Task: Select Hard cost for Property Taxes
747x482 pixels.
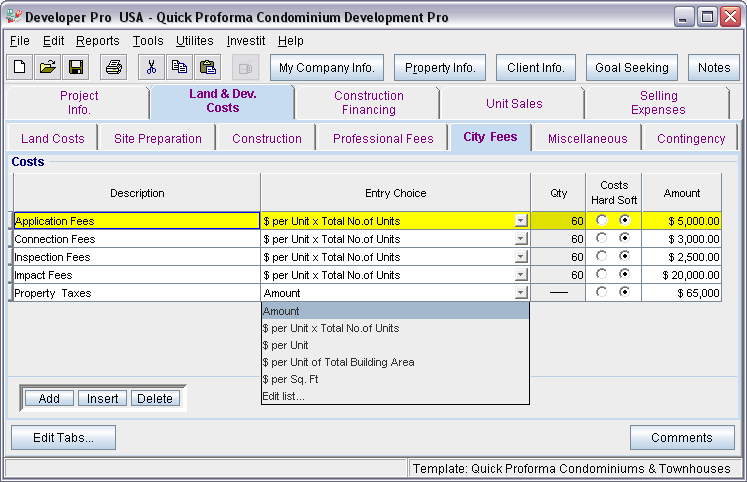Action: (602, 291)
